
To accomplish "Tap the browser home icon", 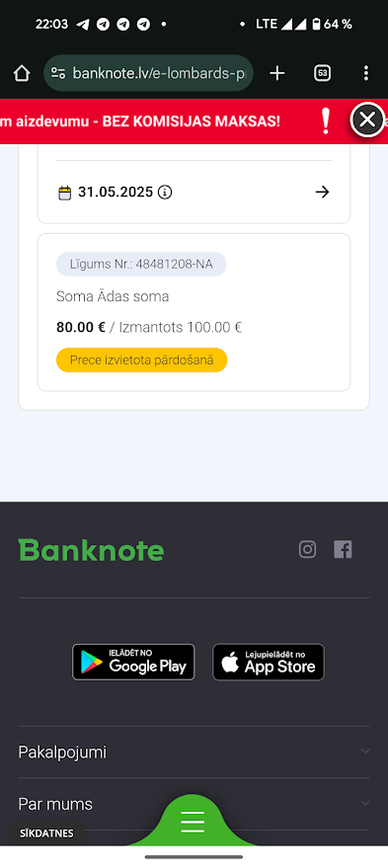I will point(22,73).
